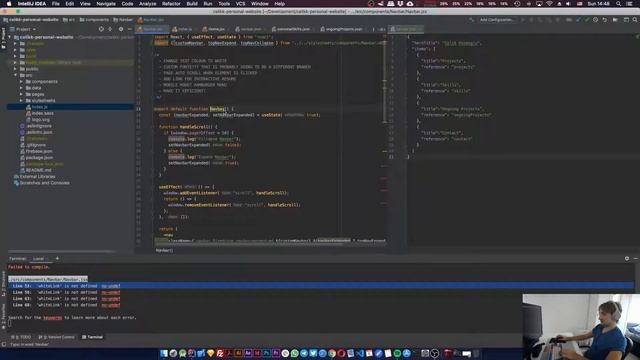Open Scratches and Consoles node
This screenshot has height=360, width=640.
pyautogui.click(x=44, y=183)
